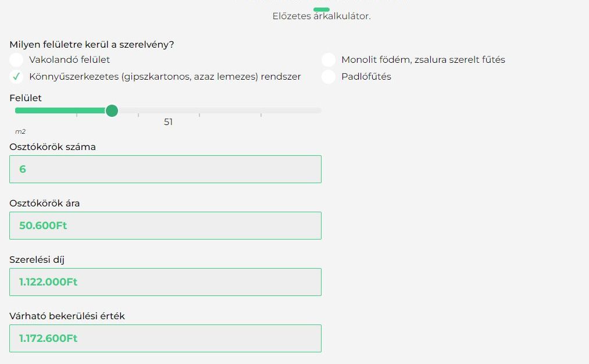Choose the "Padlófűtés" radio option
Viewport: 589px width, 364px height.
click(x=329, y=77)
